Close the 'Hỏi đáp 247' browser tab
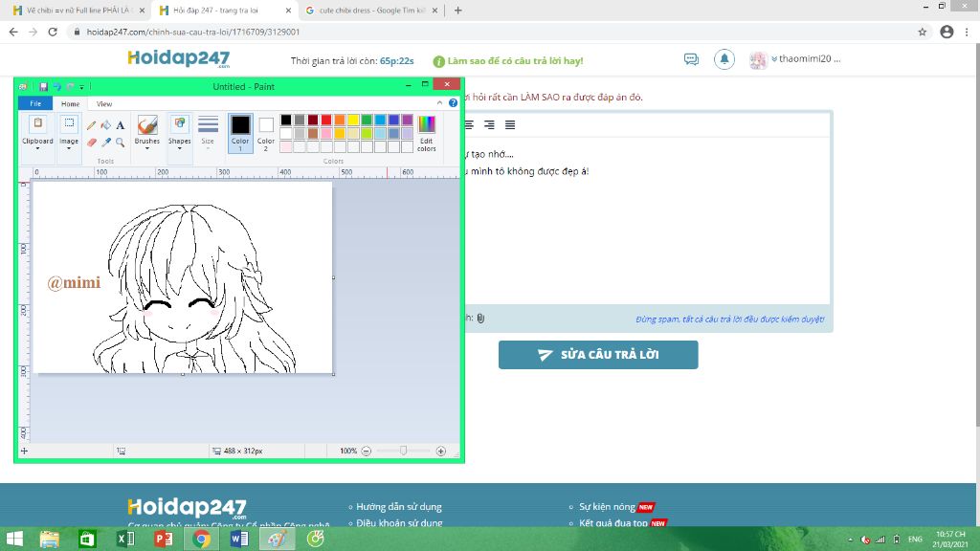 coord(288,11)
